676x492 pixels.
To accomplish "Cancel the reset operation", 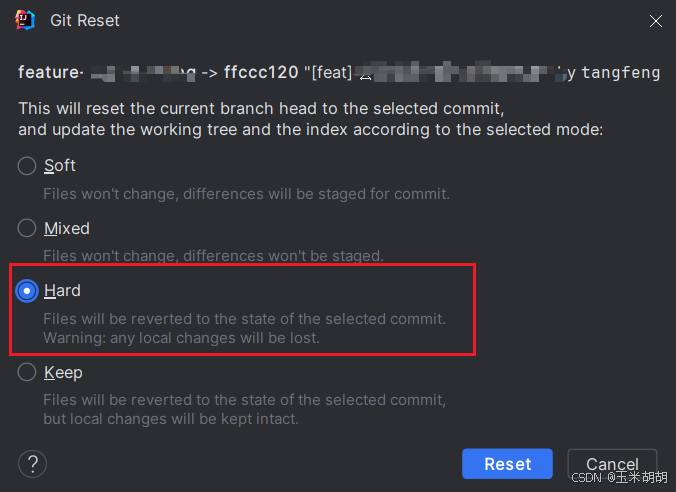I will point(612,464).
